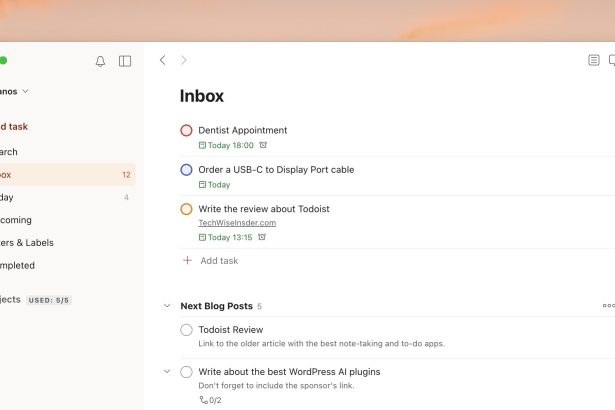Open the account name dropdown
This screenshot has width=615, height=410.
tap(14, 91)
